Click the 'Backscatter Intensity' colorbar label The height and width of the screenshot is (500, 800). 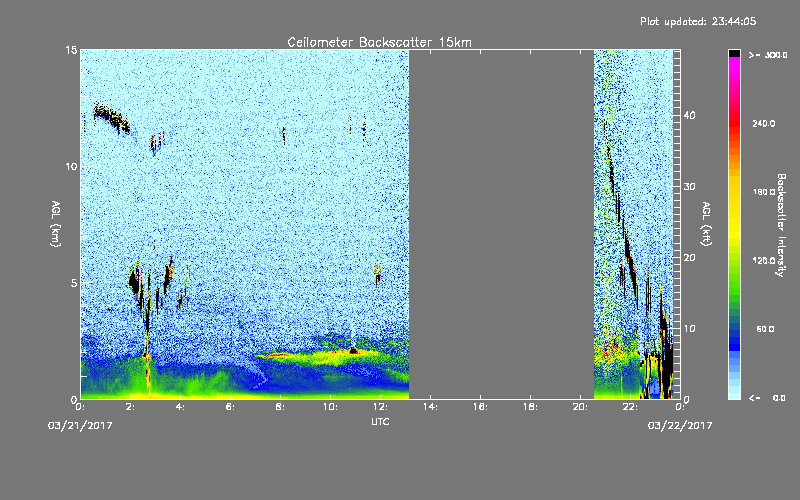point(780,225)
